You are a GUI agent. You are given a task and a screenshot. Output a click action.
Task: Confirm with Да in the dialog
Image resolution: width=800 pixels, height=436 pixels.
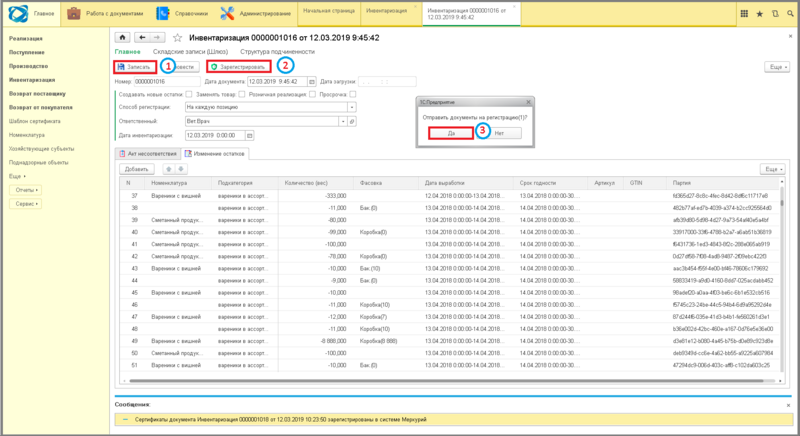(451, 133)
